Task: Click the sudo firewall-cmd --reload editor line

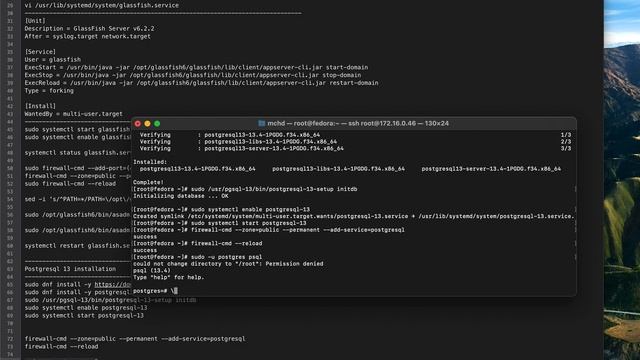Action: click(x=70, y=184)
